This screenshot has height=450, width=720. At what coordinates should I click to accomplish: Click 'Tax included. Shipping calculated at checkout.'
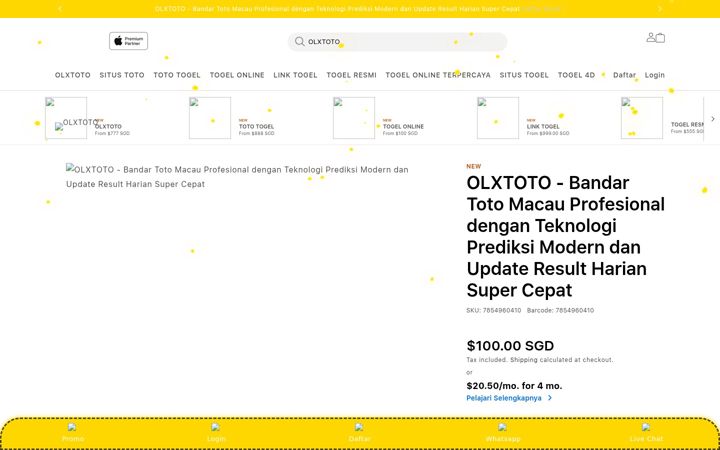pyautogui.click(x=540, y=360)
